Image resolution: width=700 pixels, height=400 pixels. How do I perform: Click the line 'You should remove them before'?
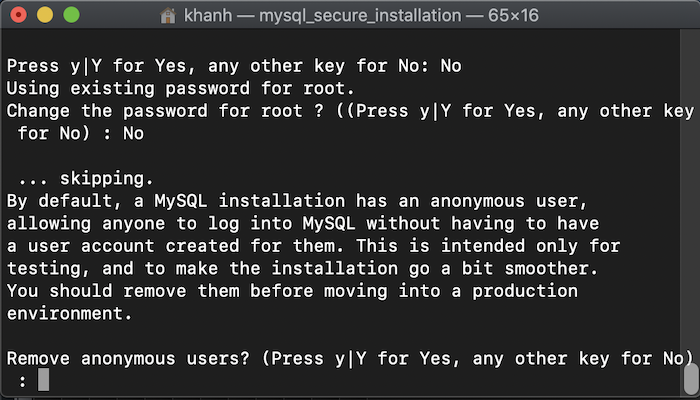[x=292, y=291]
